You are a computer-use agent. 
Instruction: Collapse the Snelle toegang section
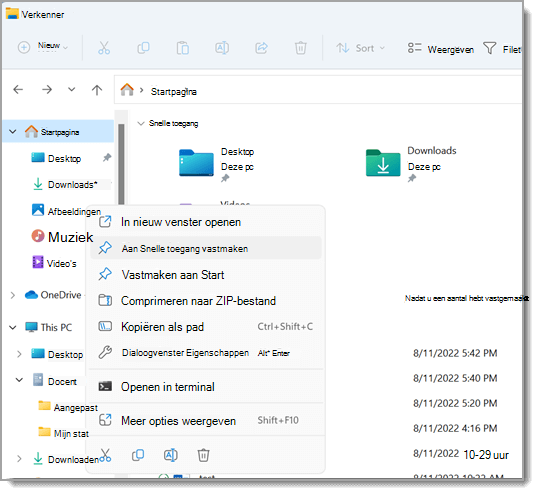[141, 123]
